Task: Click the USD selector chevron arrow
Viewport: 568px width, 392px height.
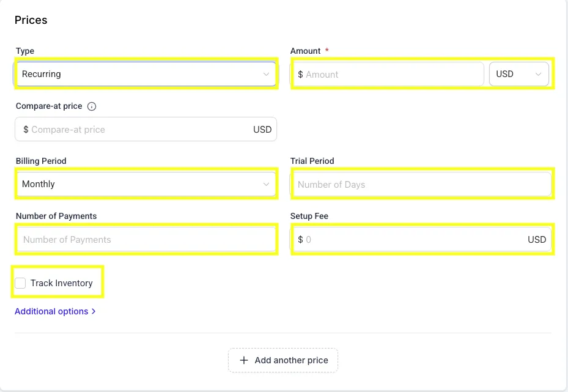Action: click(x=538, y=74)
